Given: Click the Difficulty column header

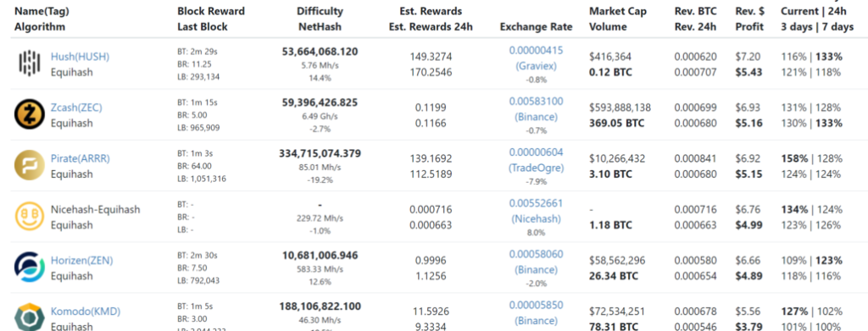Looking at the screenshot, I should (320, 11).
